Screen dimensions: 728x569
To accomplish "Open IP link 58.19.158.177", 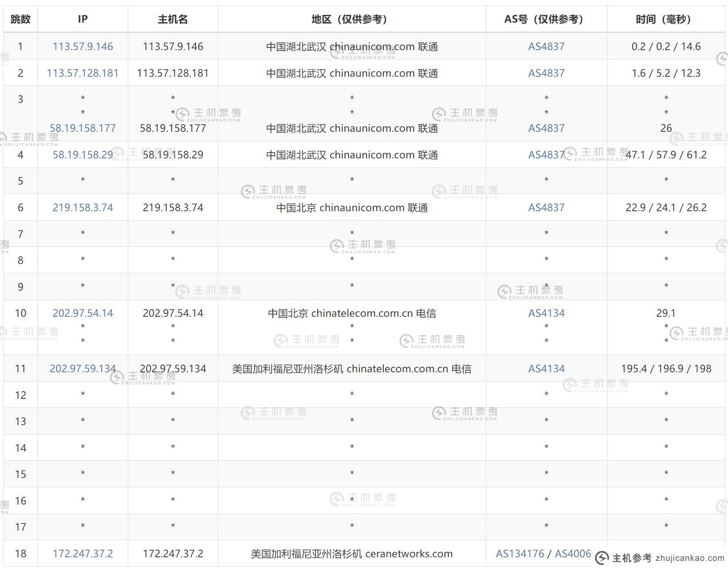I will click(83, 128).
